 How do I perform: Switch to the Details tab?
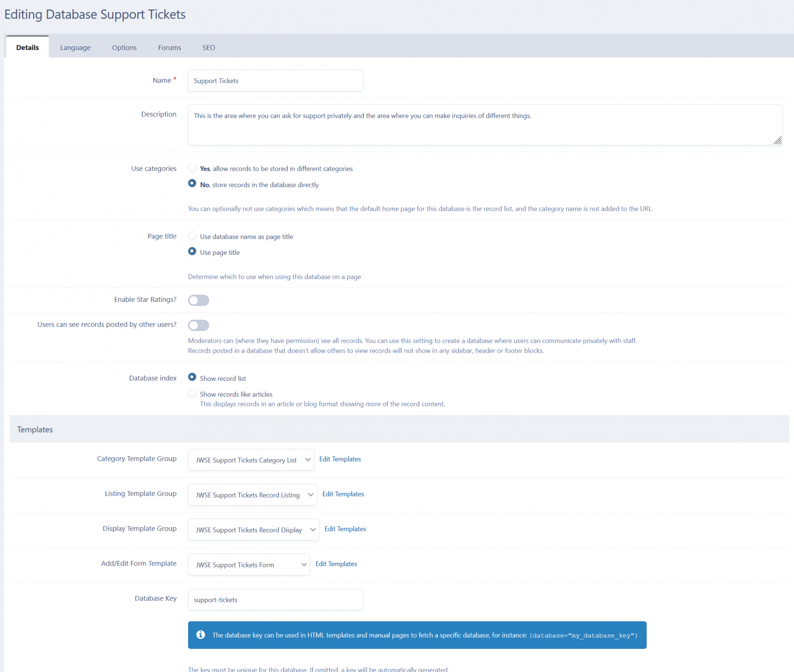27,47
